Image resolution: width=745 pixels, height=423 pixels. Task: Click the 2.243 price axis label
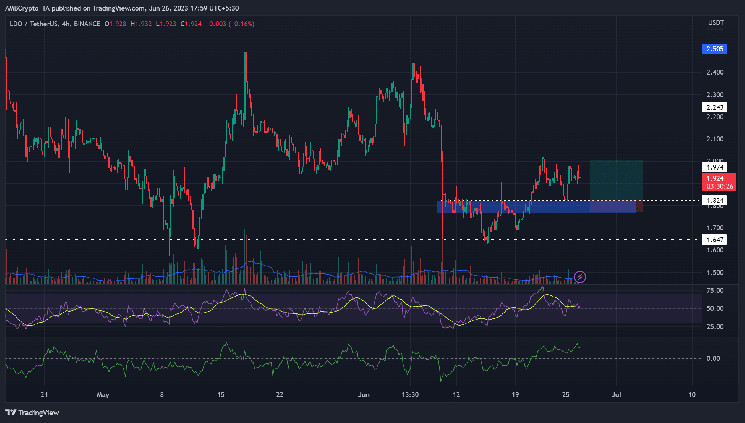click(x=715, y=106)
